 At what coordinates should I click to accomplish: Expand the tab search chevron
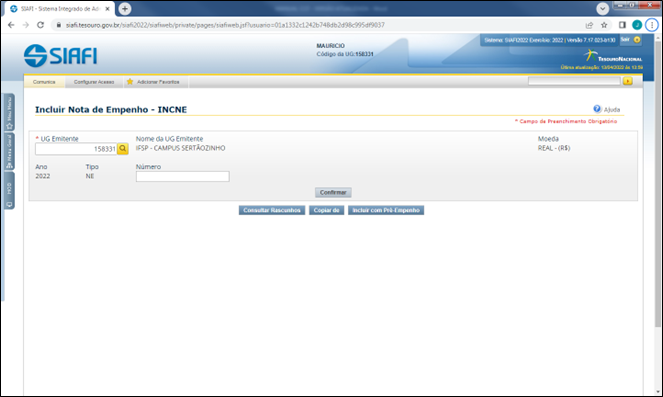click(603, 8)
